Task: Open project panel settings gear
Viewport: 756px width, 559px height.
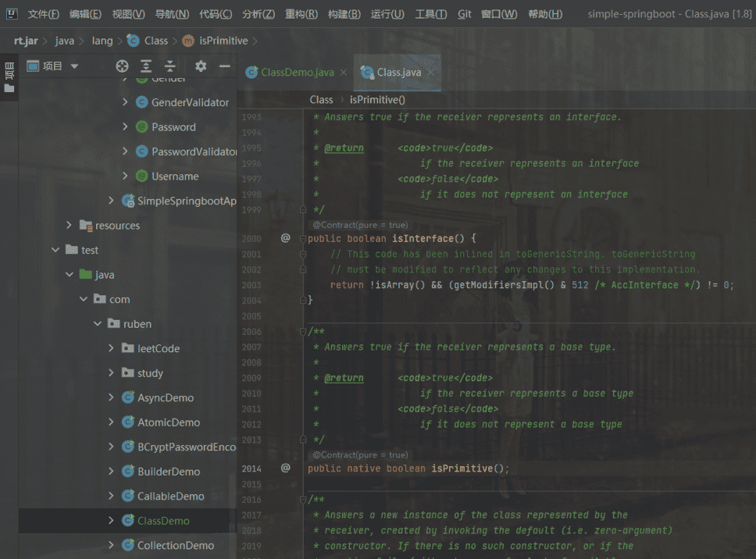Action: [x=201, y=66]
